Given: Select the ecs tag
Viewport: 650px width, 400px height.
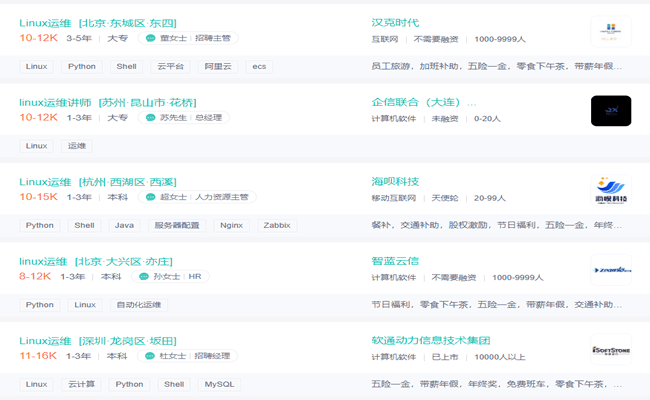Looking at the screenshot, I should [x=259, y=66].
